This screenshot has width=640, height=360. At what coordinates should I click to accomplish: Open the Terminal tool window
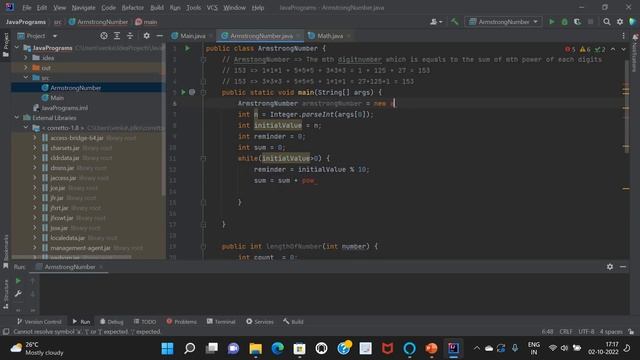(x=221, y=322)
